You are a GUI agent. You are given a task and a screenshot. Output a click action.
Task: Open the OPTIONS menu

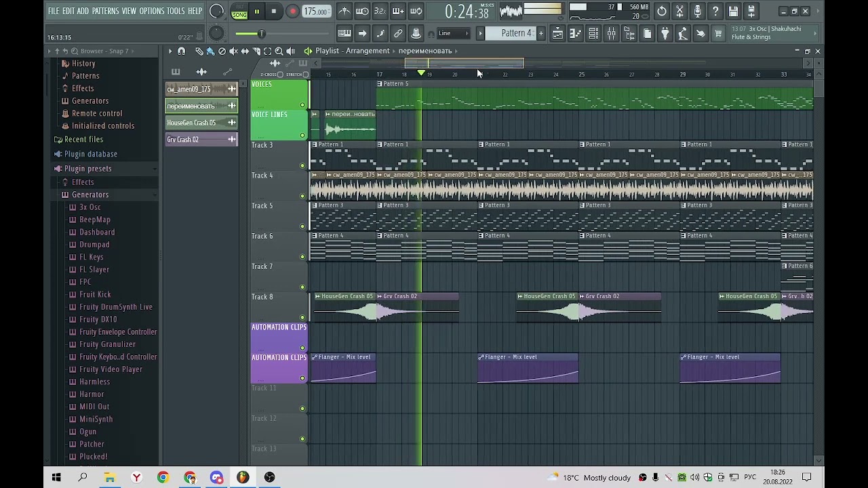(152, 11)
